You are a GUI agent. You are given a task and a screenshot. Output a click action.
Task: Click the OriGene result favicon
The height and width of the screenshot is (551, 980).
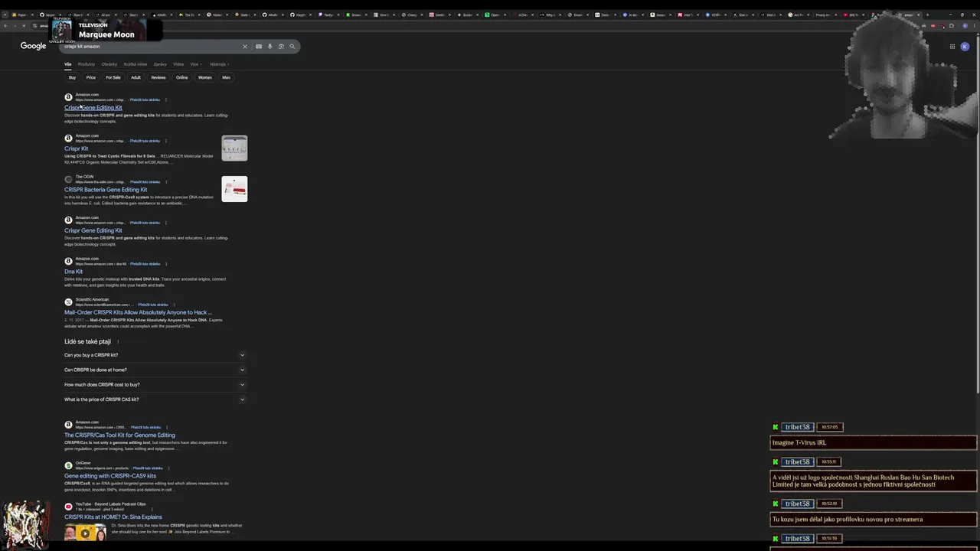68,465
